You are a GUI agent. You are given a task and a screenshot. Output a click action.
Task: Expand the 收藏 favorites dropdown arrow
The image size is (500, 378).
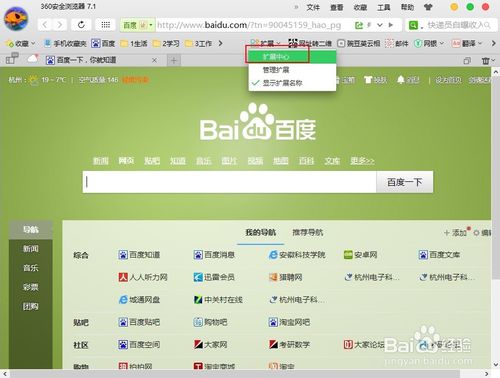coord(33,43)
